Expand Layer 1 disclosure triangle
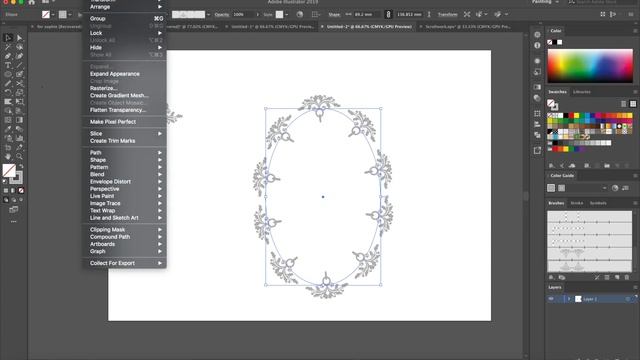The width and height of the screenshot is (640, 360). tap(569, 299)
